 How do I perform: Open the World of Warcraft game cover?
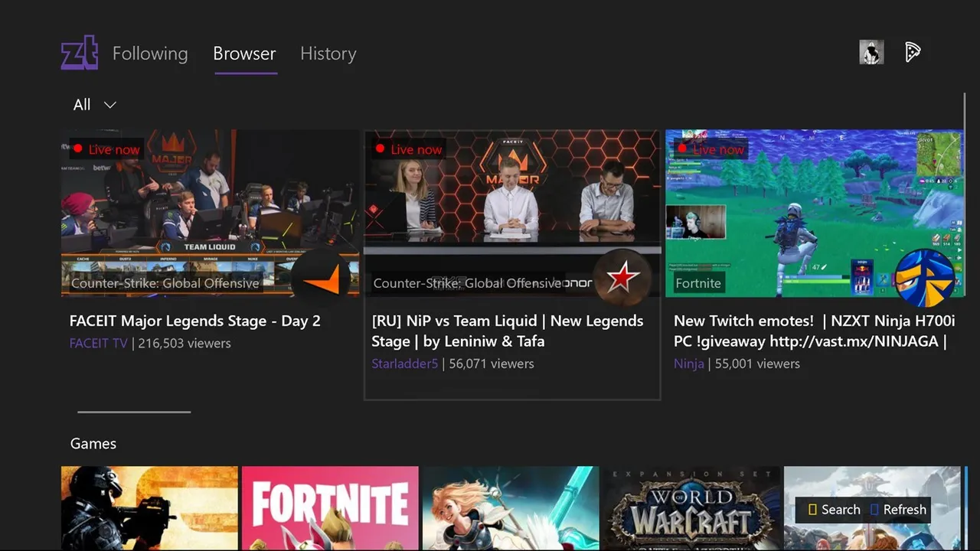coord(691,509)
